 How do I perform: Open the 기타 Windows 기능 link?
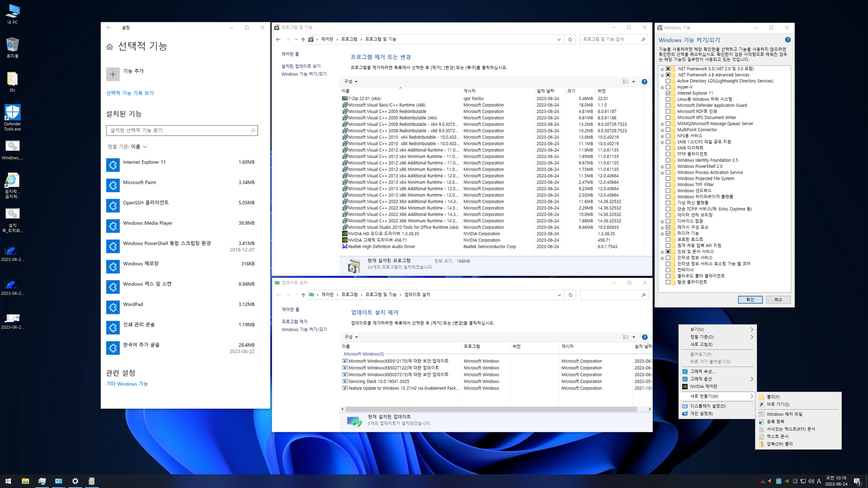127,384
